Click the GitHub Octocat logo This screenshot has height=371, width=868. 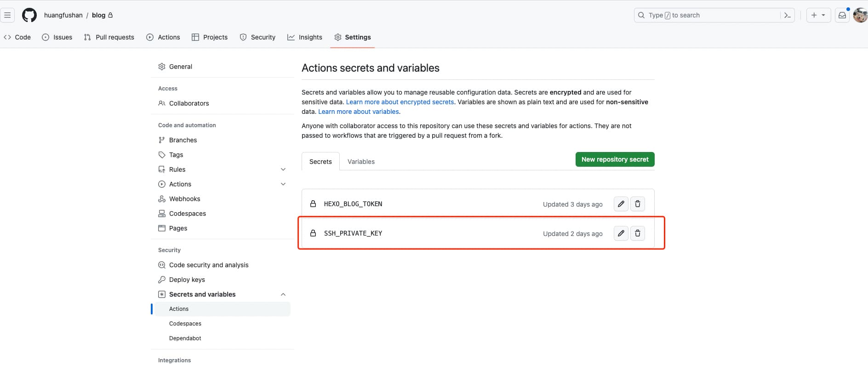point(29,15)
